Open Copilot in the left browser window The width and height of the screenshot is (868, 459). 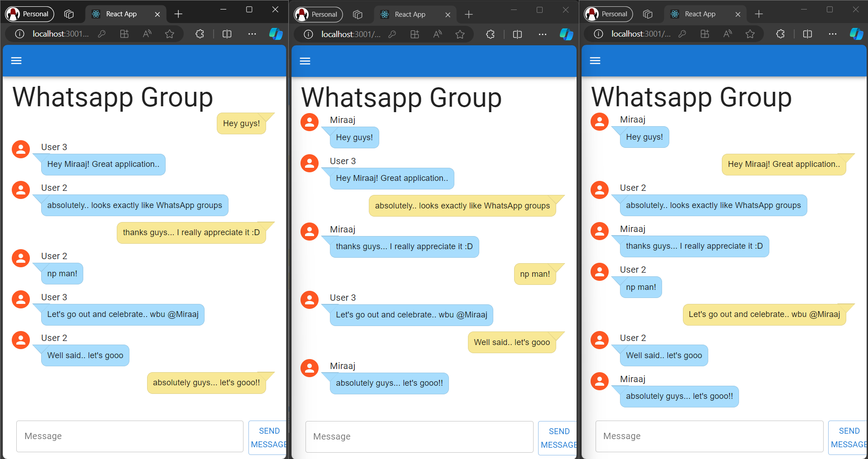(276, 34)
